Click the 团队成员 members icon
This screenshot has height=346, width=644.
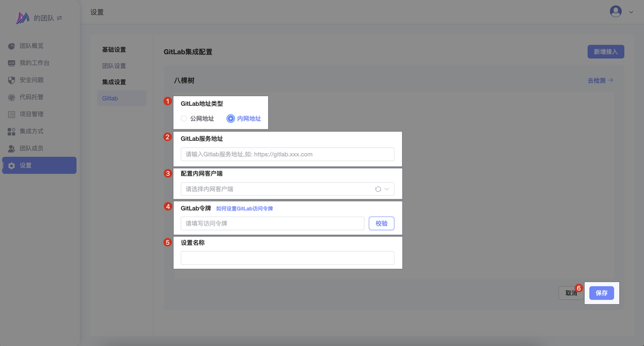coord(12,149)
